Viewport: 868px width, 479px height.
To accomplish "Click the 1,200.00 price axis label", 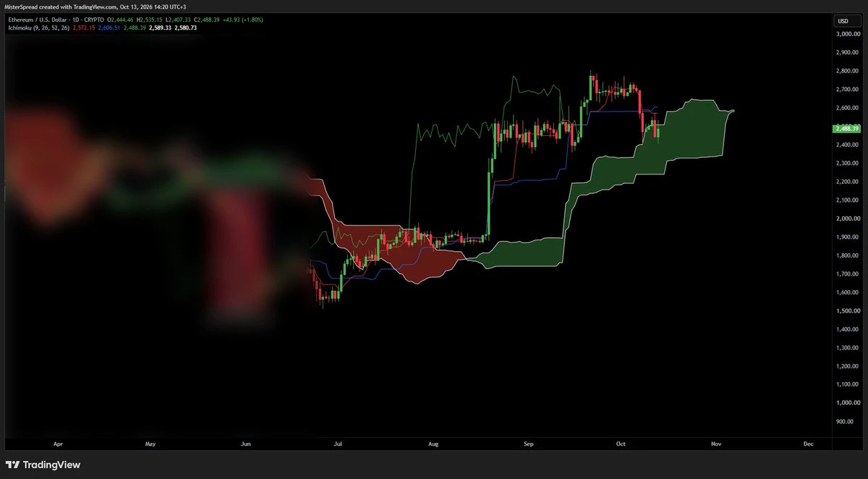I will click(x=847, y=366).
